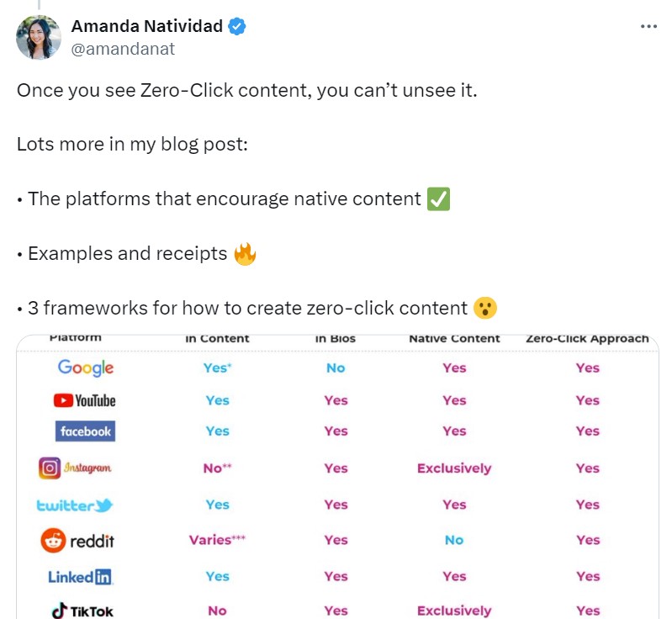Click the @amandanat handle
This screenshot has width=672, height=619.
tap(123, 49)
